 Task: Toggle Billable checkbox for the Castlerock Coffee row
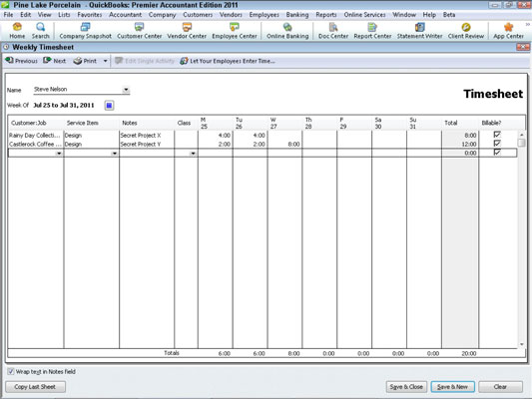[497, 144]
